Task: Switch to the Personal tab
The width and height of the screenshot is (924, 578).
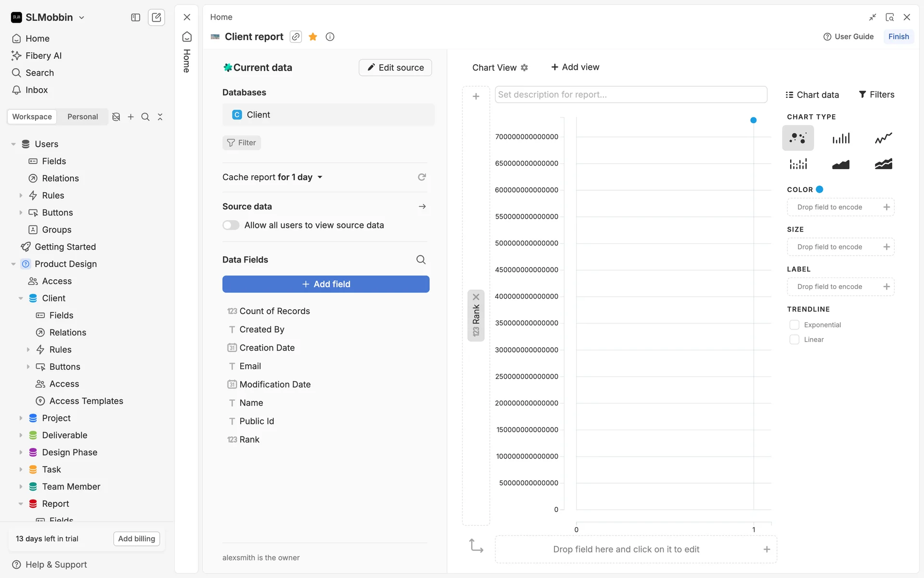Action: (82, 117)
